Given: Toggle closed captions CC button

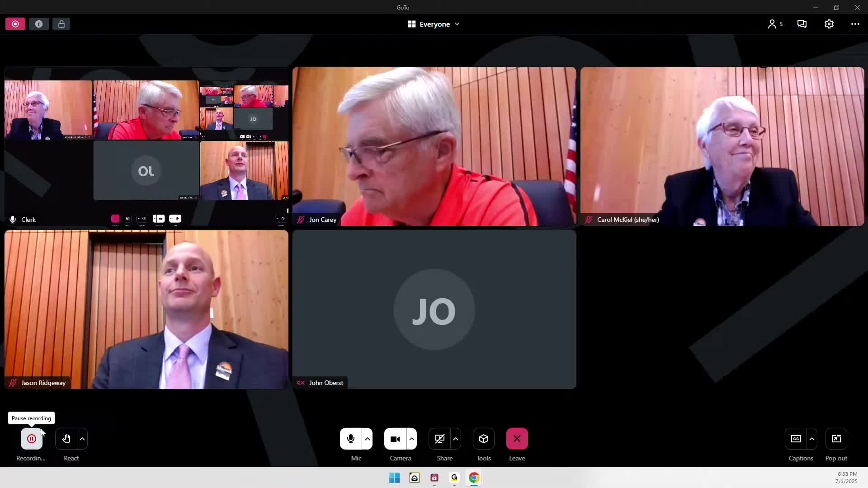Looking at the screenshot, I should click(x=796, y=439).
